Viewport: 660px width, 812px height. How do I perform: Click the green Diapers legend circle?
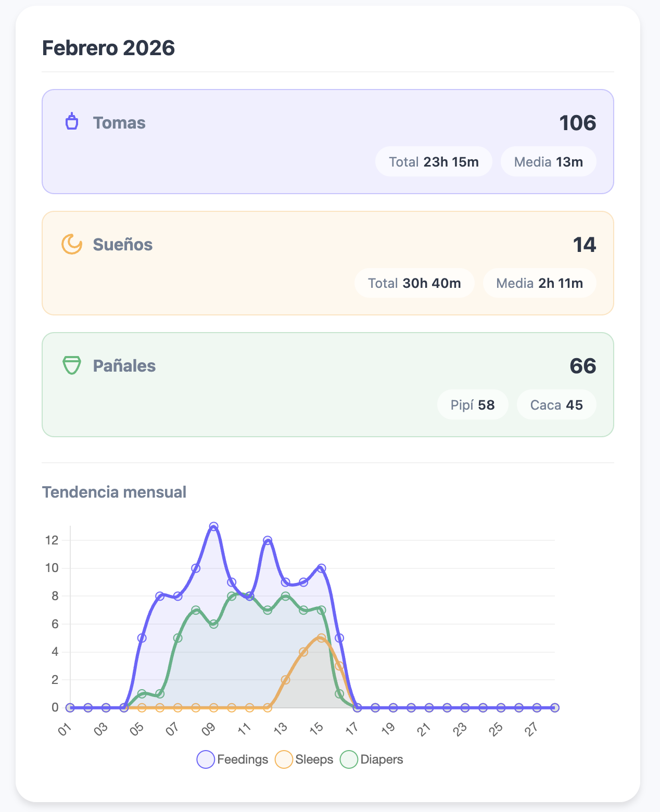pos(349,760)
